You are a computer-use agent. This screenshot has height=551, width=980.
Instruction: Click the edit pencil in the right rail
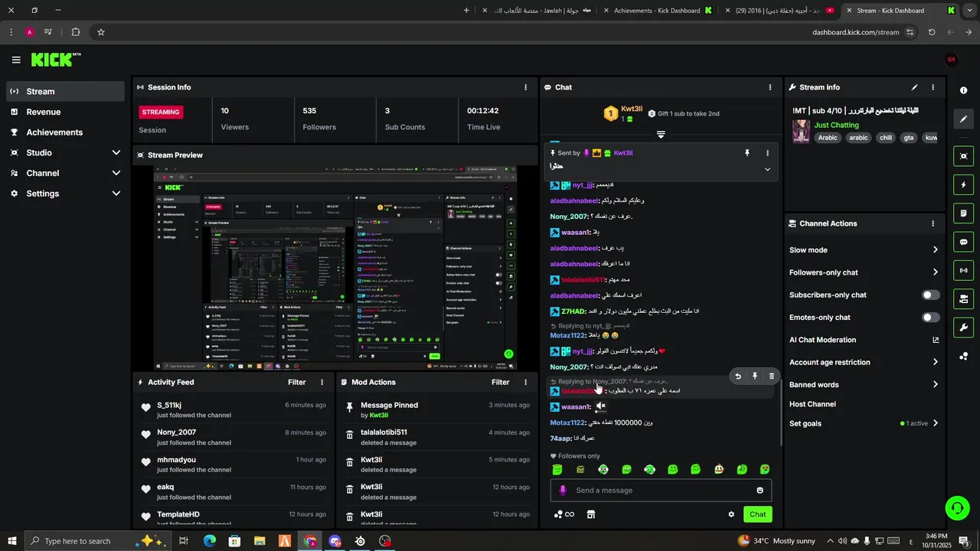[x=963, y=119]
